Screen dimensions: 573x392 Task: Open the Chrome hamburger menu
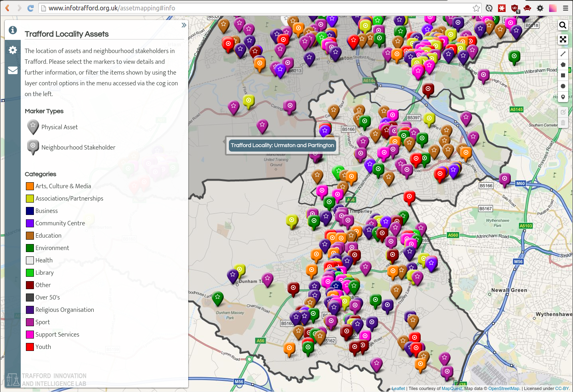tap(565, 8)
